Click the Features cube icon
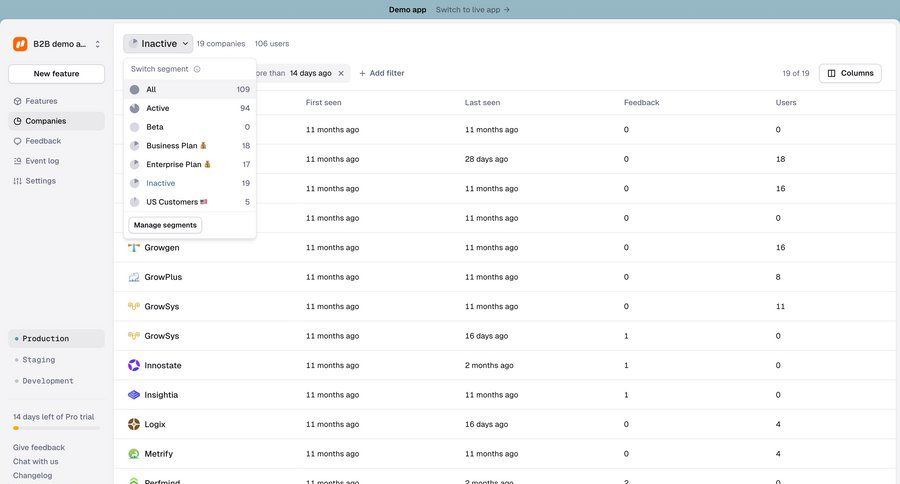This screenshot has width=900, height=484. point(17,101)
